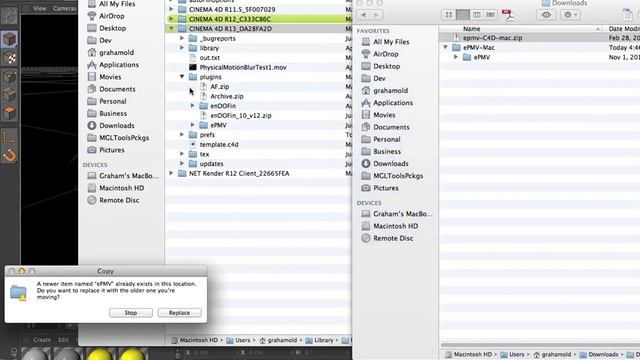This screenshot has height=360, width=640.
Task: Expand the prefs folder
Action: click(182, 135)
